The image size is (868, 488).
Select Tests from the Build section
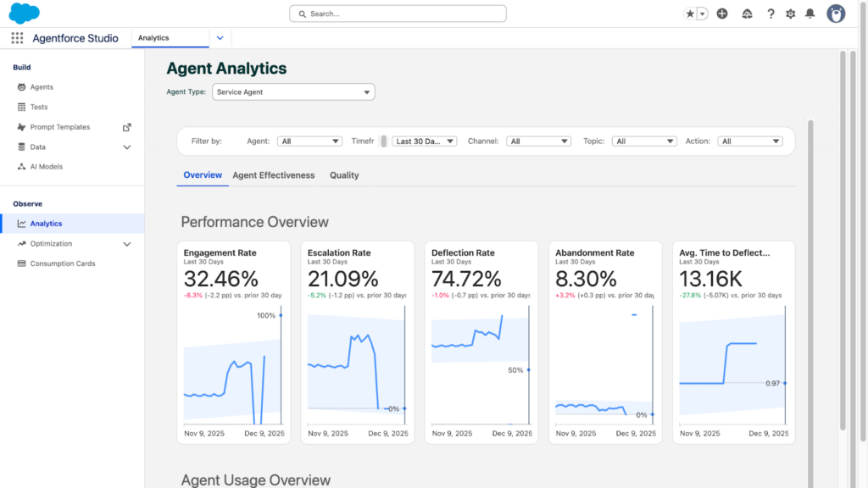click(37, 106)
